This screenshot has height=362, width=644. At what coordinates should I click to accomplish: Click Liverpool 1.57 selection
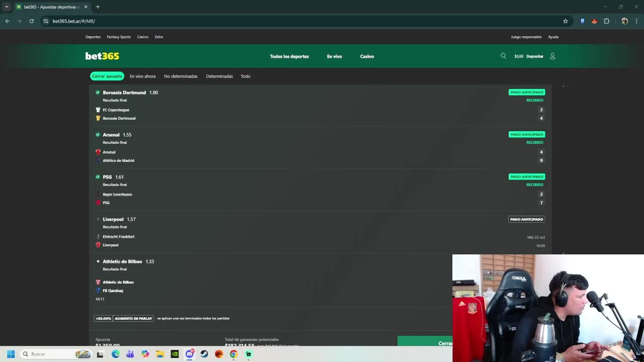(x=119, y=219)
